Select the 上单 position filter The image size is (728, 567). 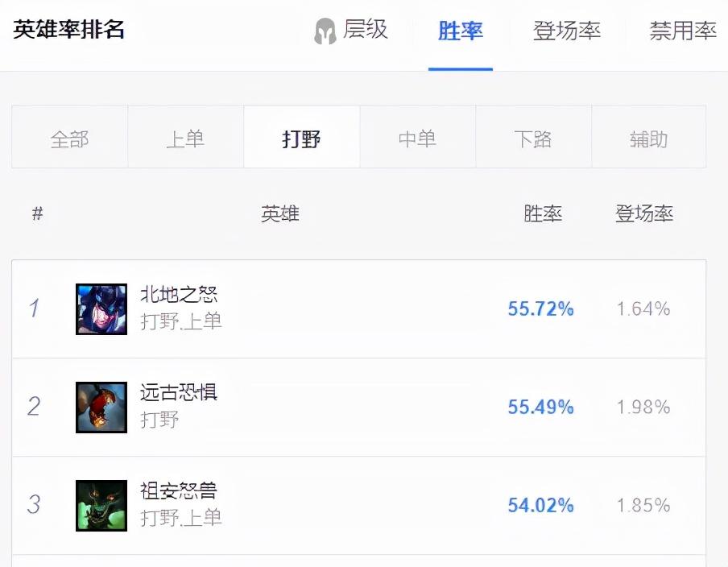pyautogui.click(x=186, y=137)
